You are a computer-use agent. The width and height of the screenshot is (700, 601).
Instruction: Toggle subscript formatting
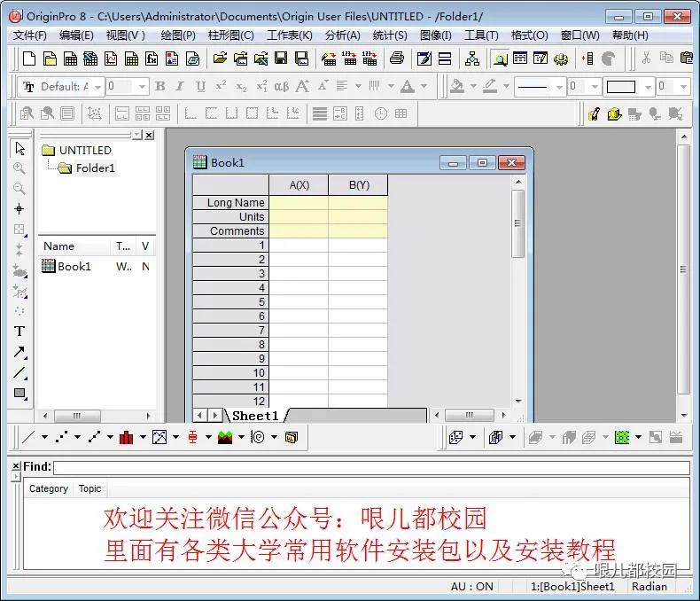pos(241,87)
